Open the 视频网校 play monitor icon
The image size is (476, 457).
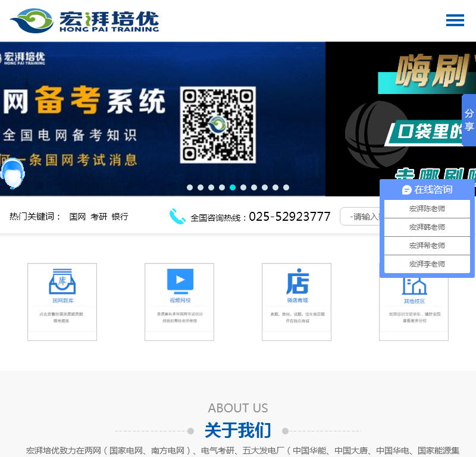[x=180, y=281]
